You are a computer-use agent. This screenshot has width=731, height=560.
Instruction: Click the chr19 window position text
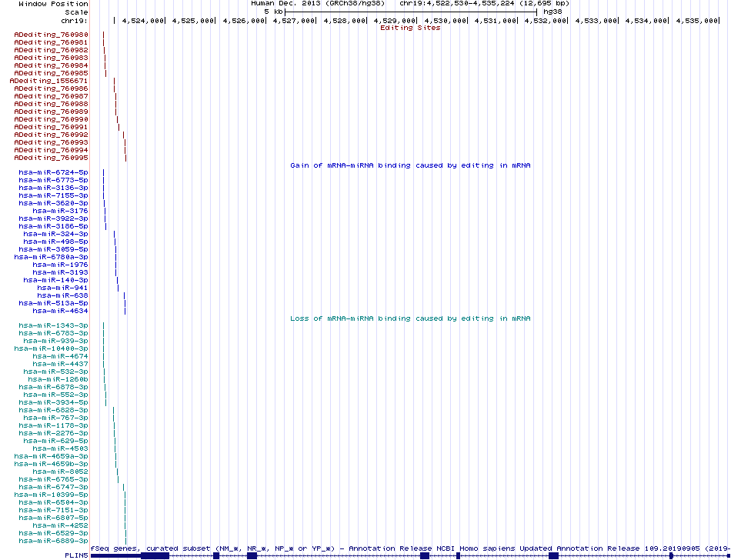point(484,3)
